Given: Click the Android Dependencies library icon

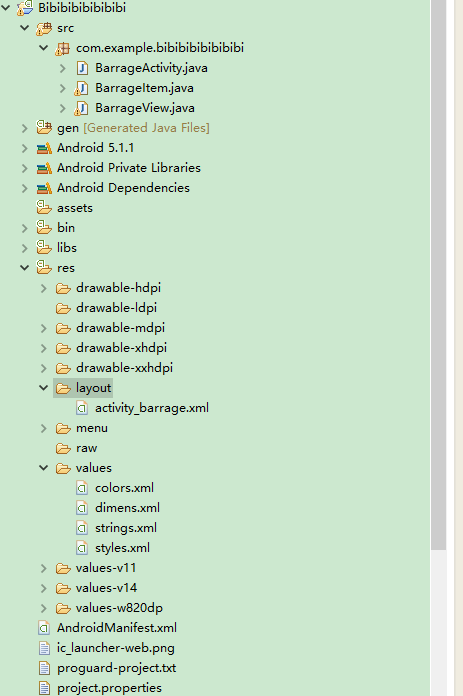Looking at the screenshot, I should (x=44, y=188).
